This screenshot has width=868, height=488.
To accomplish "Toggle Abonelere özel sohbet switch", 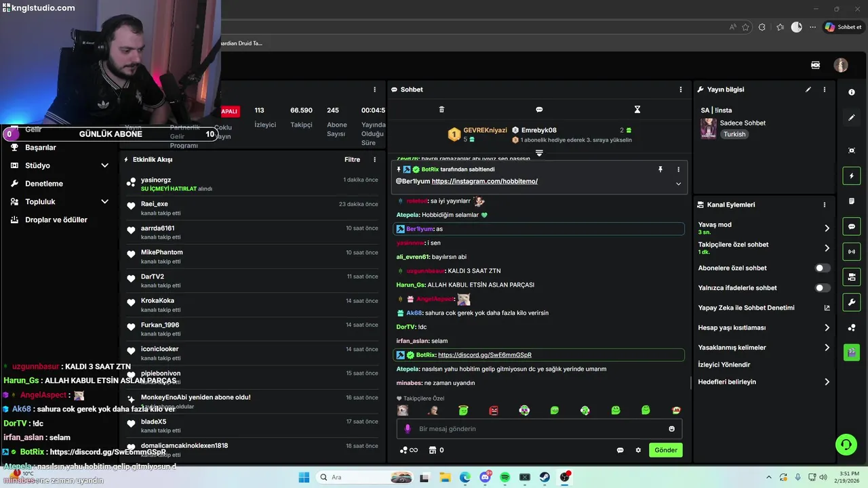I will (823, 268).
